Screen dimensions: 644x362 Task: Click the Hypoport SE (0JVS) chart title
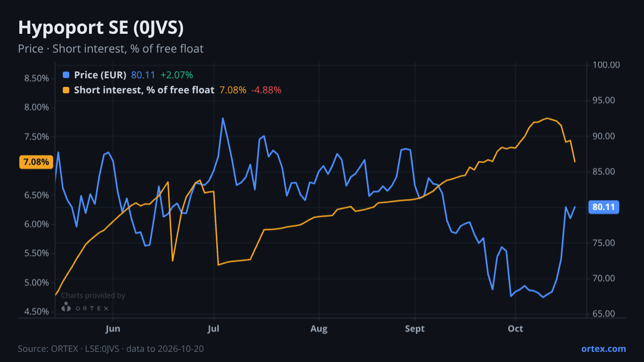click(x=101, y=28)
